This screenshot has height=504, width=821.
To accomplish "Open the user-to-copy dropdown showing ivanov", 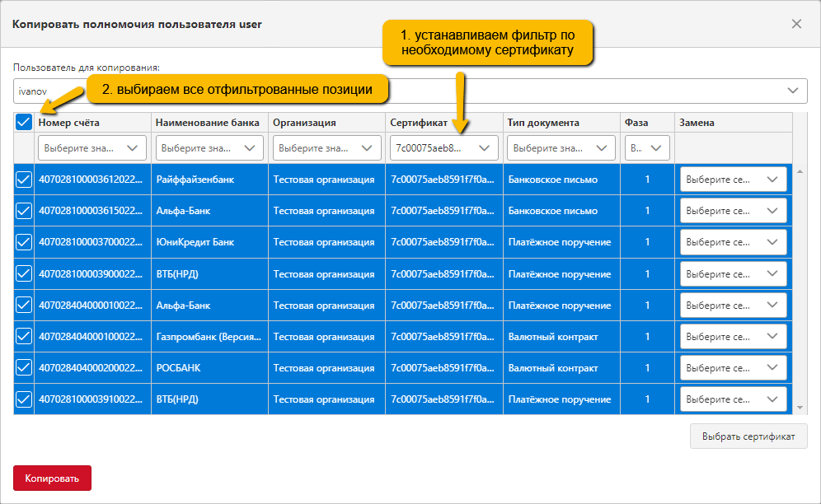I will [x=410, y=91].
